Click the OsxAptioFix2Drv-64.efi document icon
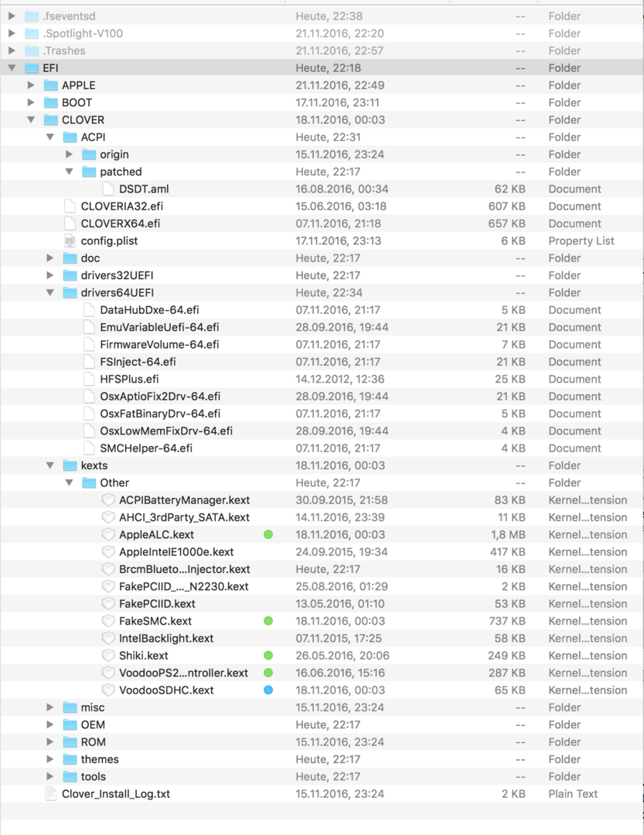644x835 pixels. click(x=89, y=396)
